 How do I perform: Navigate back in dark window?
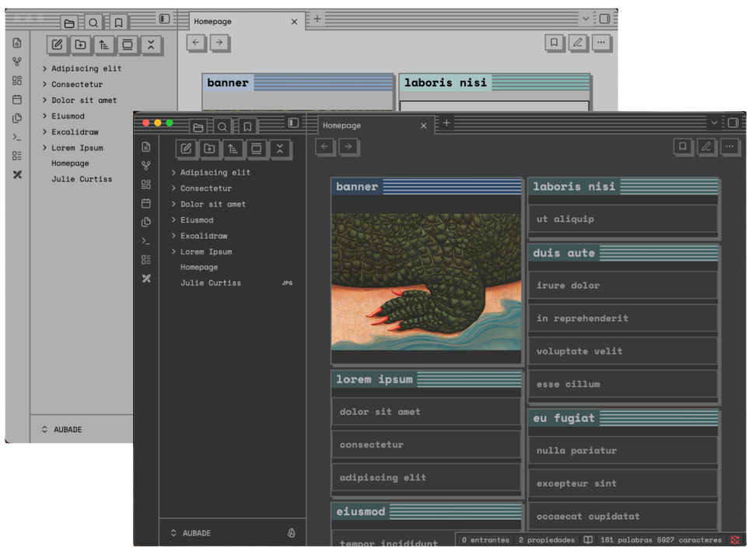pos(325,146)
